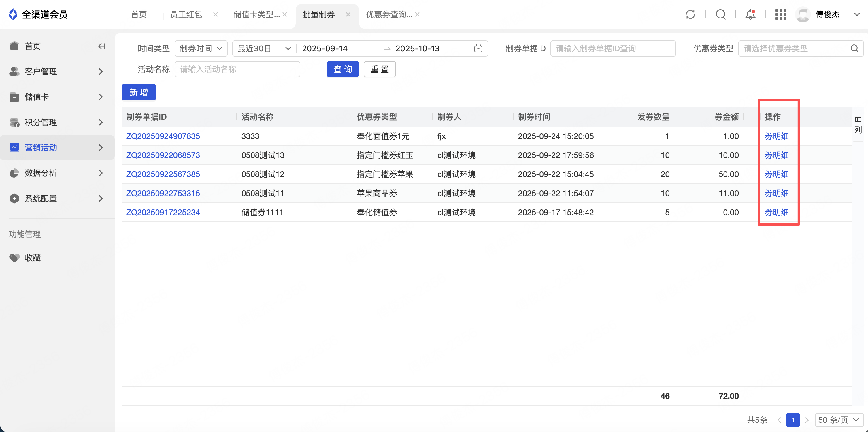Open the search magnifier in header
Screen dimensions: 868x432
pyautogui.click(x=720, y=14)
